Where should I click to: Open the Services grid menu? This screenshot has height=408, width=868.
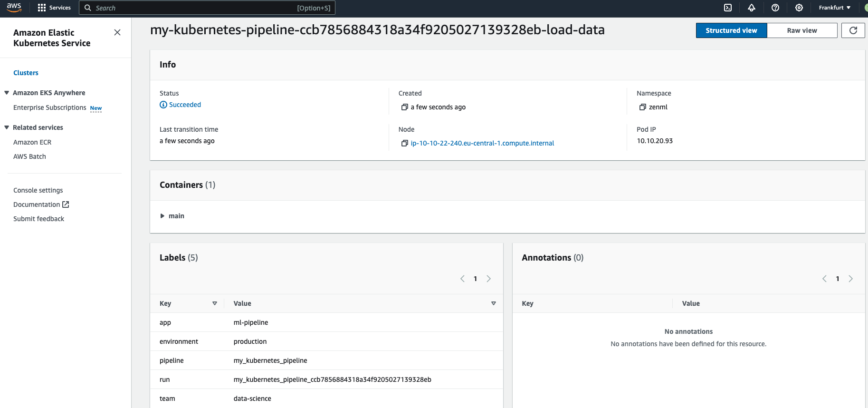coord(54,8)
